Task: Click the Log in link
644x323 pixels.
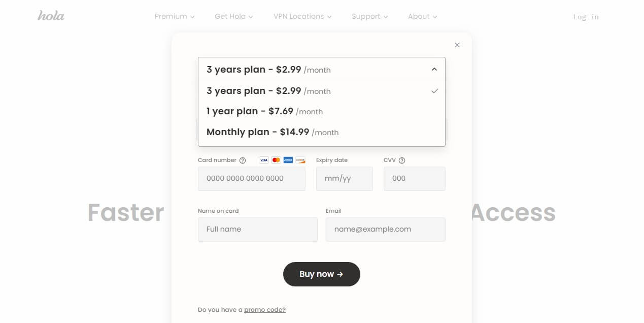Action: pyautogui.click(x=585, y=16)
